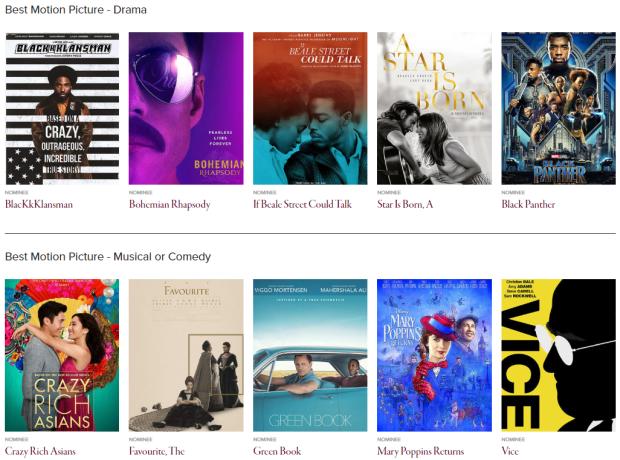
Task: Open the 'Star Is Born, A' title link
Action: coord(405,204)
